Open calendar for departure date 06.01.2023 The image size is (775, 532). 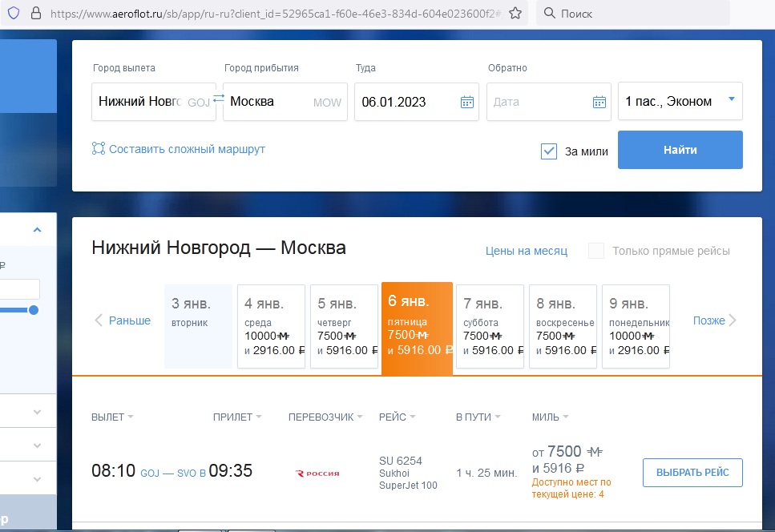[x=467, y=102]
